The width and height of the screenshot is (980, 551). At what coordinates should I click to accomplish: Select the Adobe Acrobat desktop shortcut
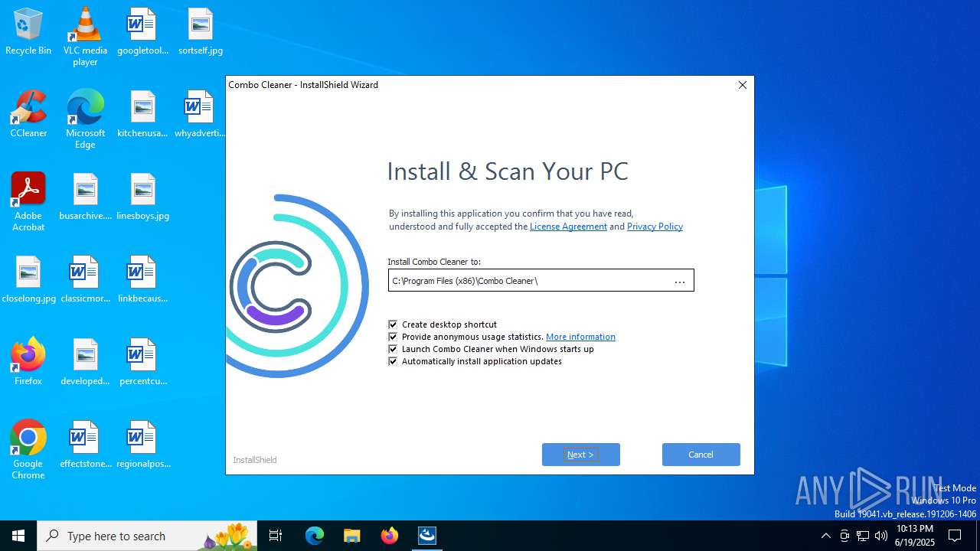tap(28, 201)
